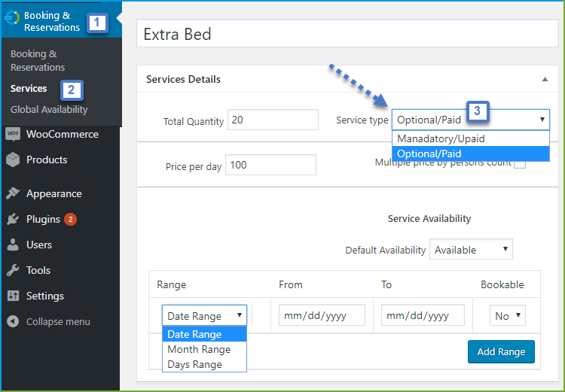Screen dimensions: 565x392
Task: Click the Collapse menu arrow icon
Action: (x=13, y=321)
